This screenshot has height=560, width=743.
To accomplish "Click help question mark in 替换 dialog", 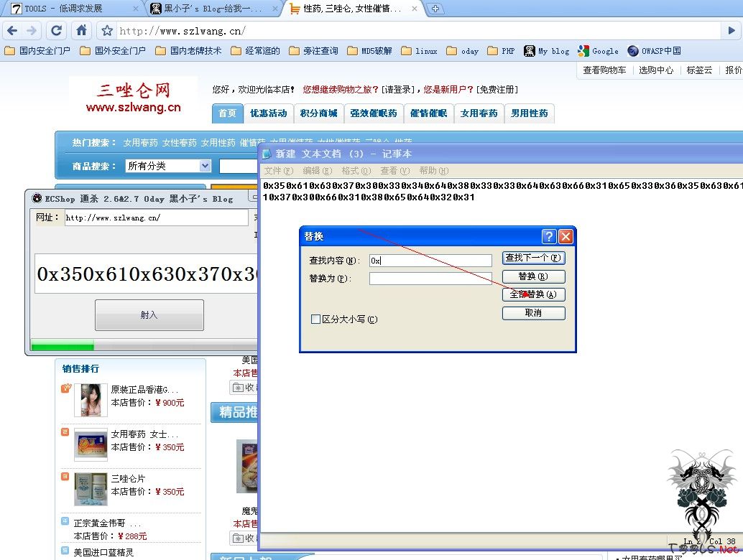I will point(549,236).
